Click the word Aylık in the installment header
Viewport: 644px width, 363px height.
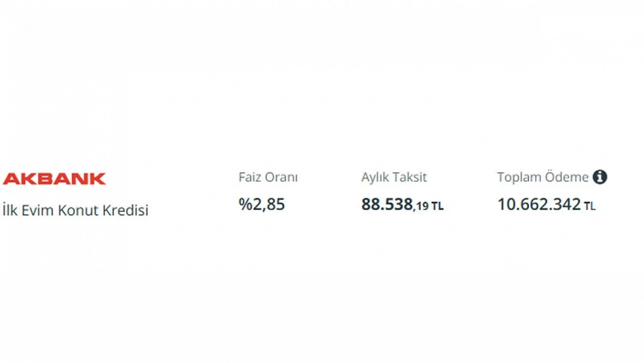375,177
